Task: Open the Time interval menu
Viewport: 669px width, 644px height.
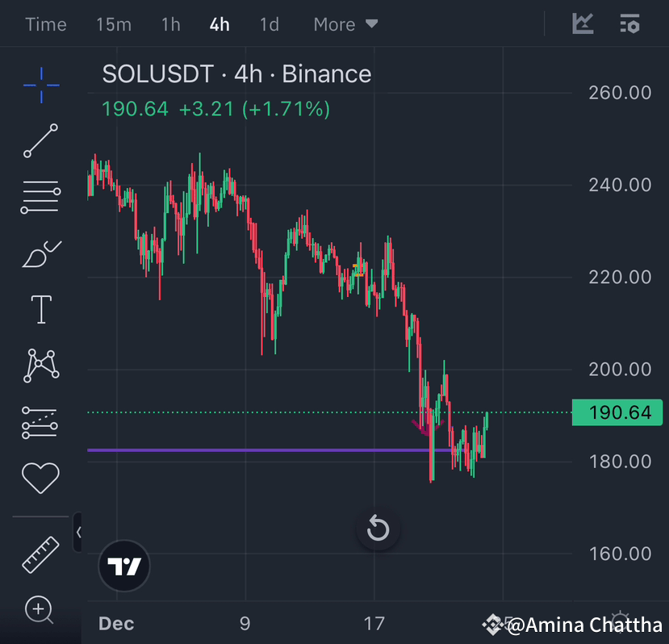Action: pos(45,24)
